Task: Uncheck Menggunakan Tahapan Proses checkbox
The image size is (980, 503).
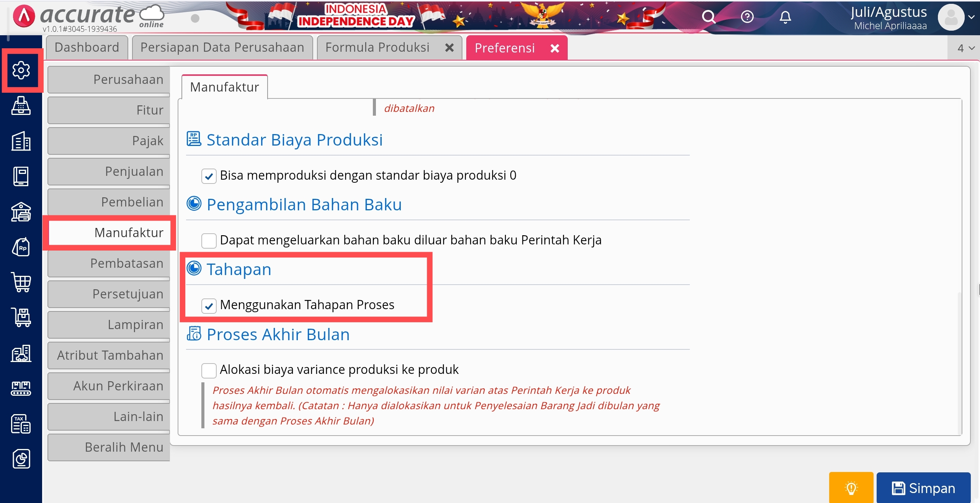Action: (x=209, y=306)
